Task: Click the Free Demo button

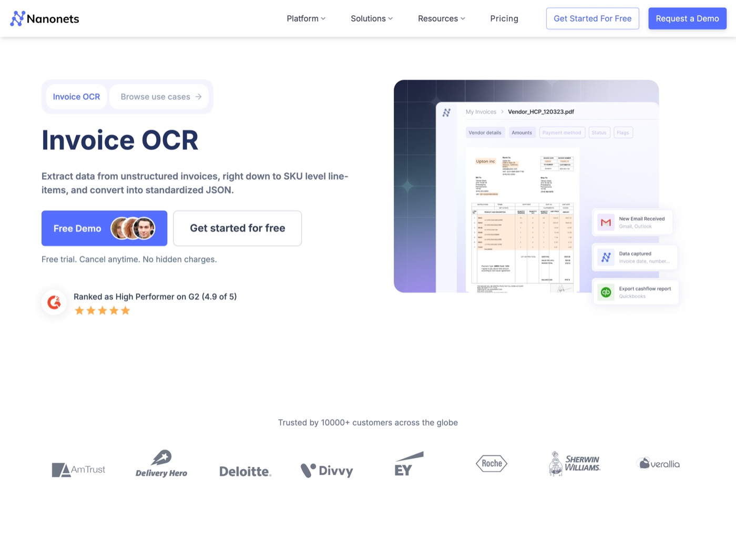Action: coord(104,228)
